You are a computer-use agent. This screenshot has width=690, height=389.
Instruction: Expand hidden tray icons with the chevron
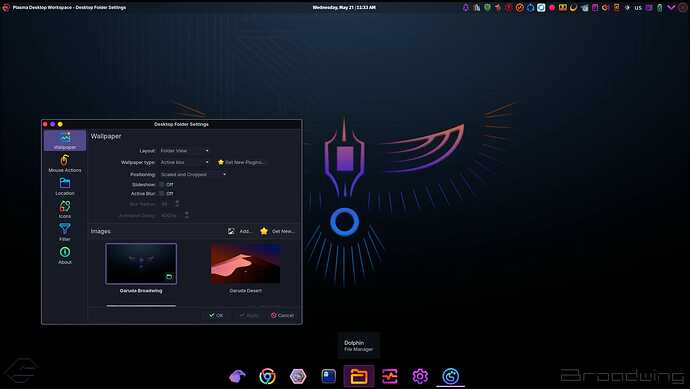672,7
